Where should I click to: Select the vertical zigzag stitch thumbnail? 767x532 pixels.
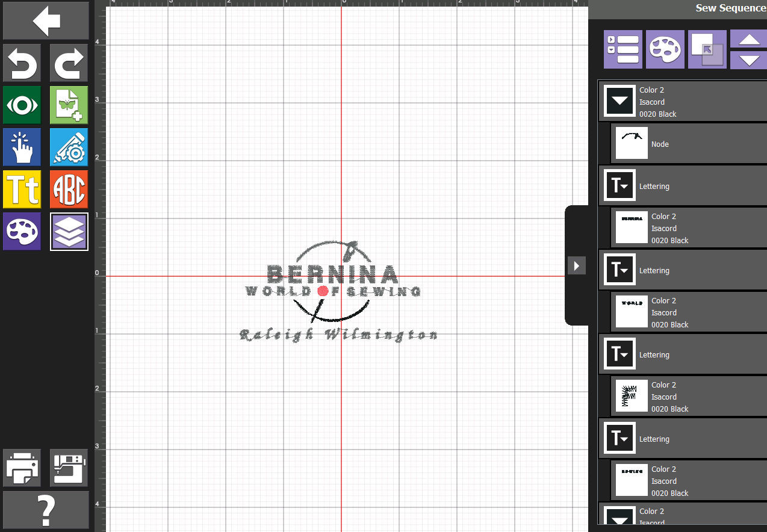click(632, 397)
